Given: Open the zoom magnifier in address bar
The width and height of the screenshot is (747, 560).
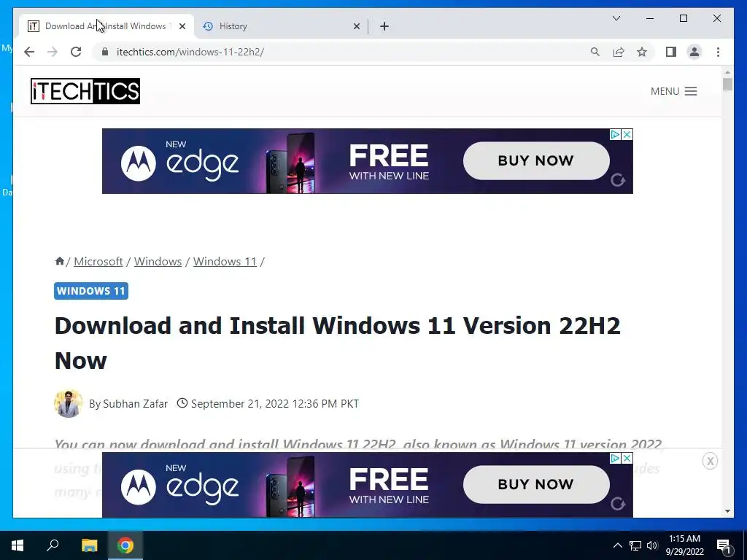Looking at the screenshot, I should (x=595, y=52).
